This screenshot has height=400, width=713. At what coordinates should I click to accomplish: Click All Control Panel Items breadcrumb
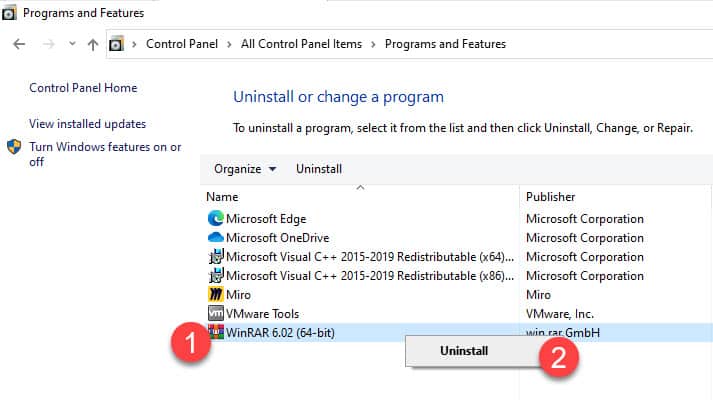click(303, 44)
